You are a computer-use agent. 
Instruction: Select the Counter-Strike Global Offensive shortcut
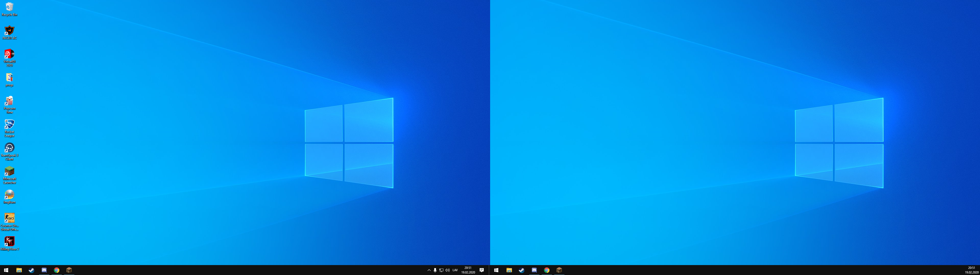[x=9, y=222]
